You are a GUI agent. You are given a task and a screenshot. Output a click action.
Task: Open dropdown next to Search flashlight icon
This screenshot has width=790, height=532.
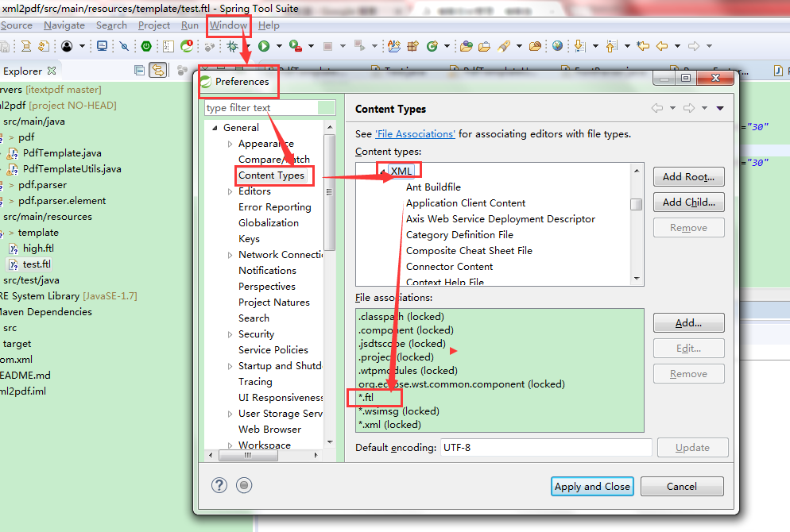pos(519,46)
